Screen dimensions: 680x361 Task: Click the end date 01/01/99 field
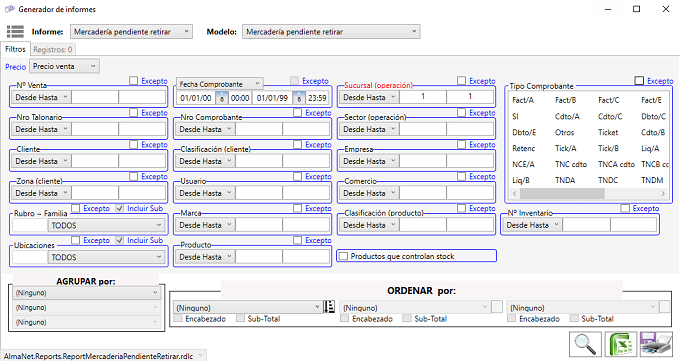click(x=272, y=98)
